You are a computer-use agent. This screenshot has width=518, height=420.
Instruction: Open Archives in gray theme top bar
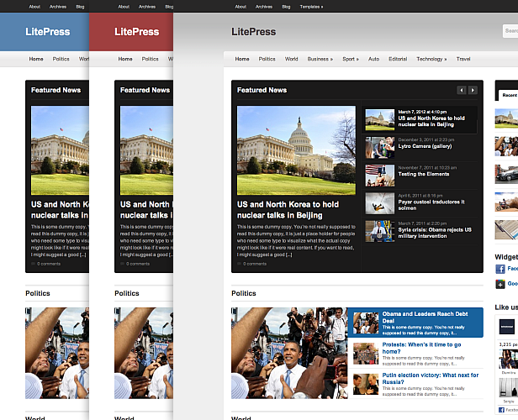click(264, 7)
